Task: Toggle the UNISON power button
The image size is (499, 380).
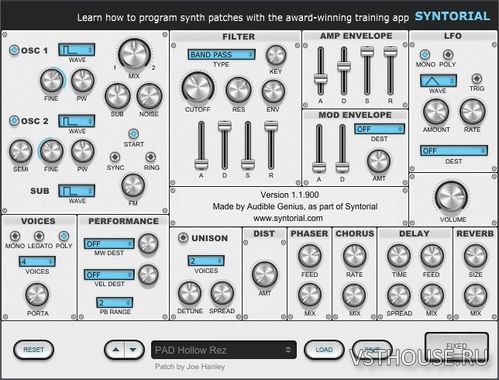Action: tap(183, 238)
